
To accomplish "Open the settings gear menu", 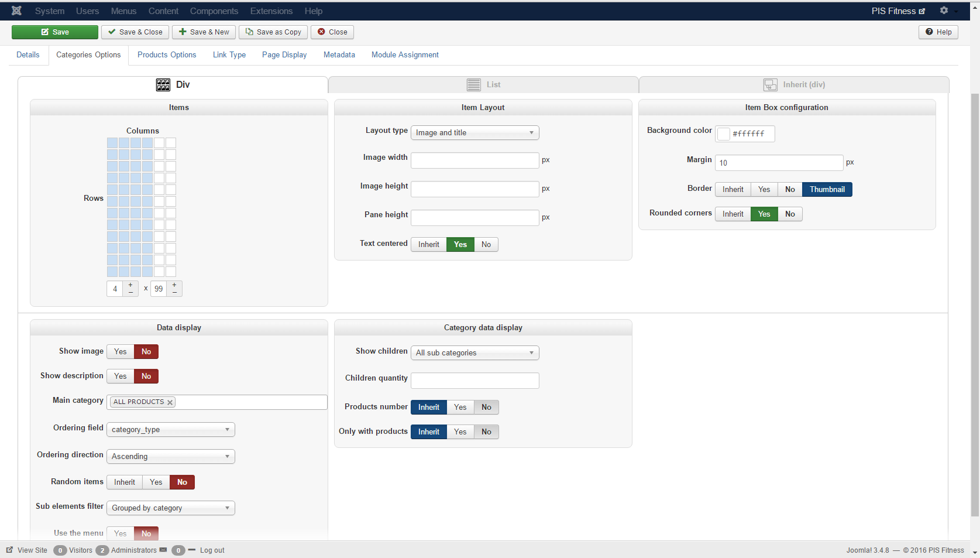I will (x=944, y=11).
